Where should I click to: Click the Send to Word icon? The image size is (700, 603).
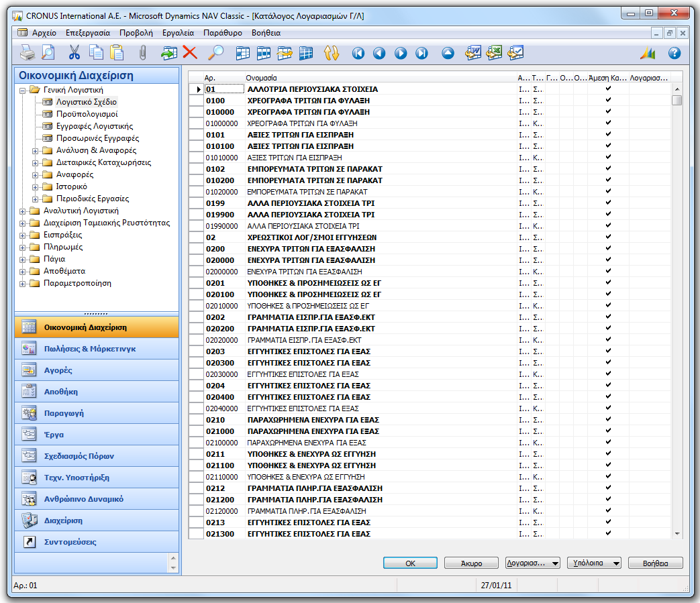pyautogui.click(x=472, y=52)
